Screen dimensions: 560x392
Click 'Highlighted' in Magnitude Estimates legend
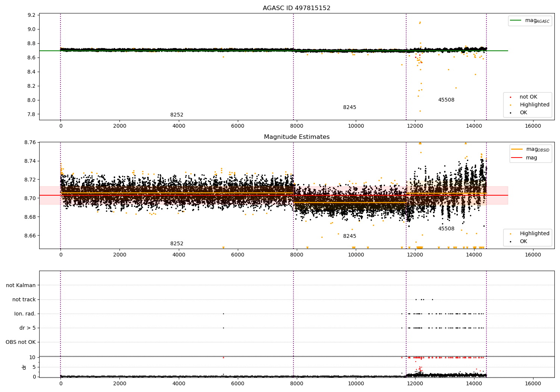(x=534, y=234)
